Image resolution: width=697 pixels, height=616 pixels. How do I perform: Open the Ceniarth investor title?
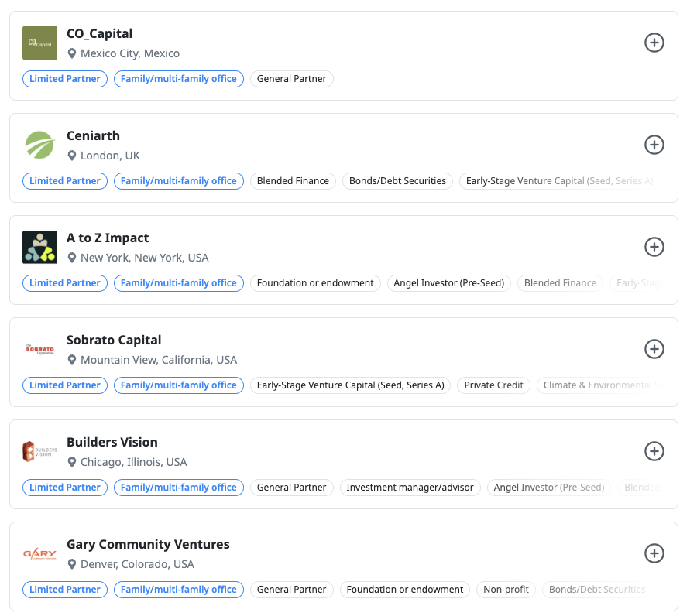[94, 135]
